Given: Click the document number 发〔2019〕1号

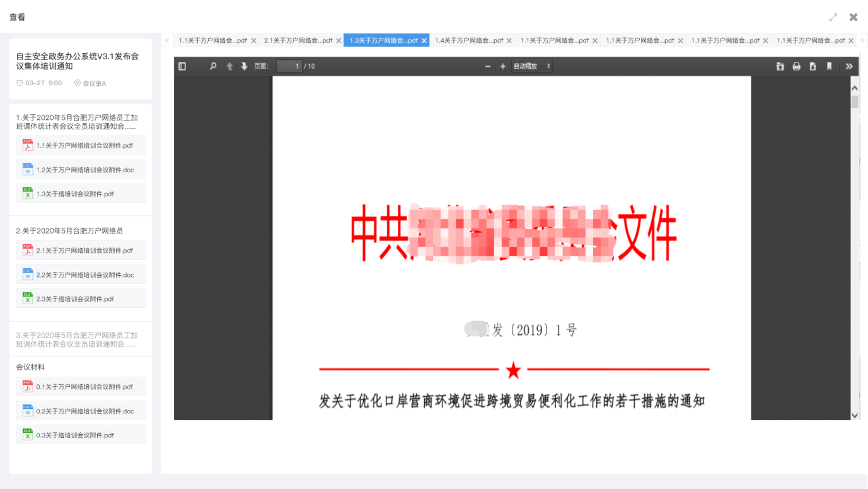Looking at the screenshot, I should click(x=521, y=330).
